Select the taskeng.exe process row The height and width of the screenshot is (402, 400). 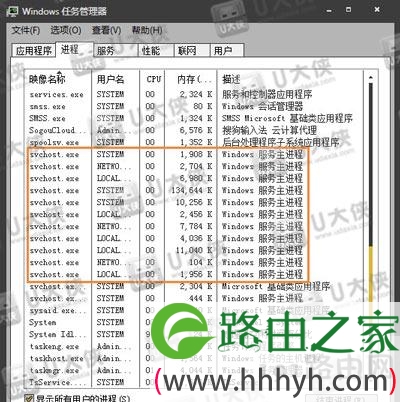(x=193, y=346)
